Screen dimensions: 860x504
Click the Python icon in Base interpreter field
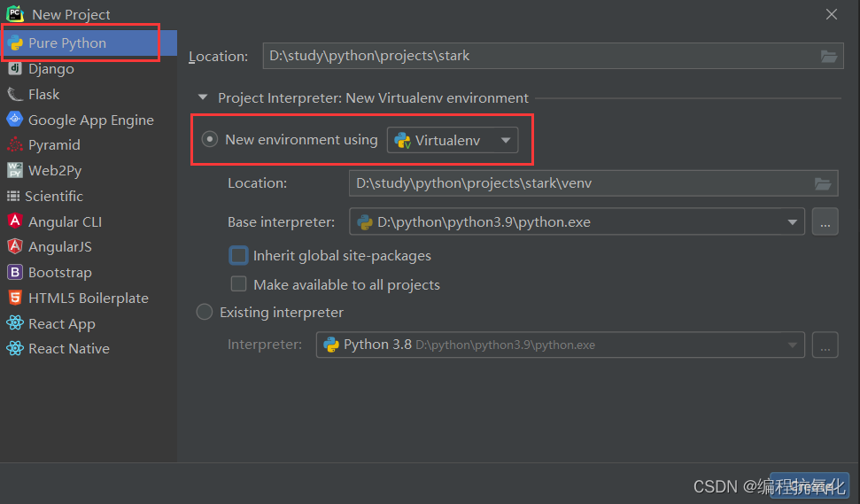(365, 222)
